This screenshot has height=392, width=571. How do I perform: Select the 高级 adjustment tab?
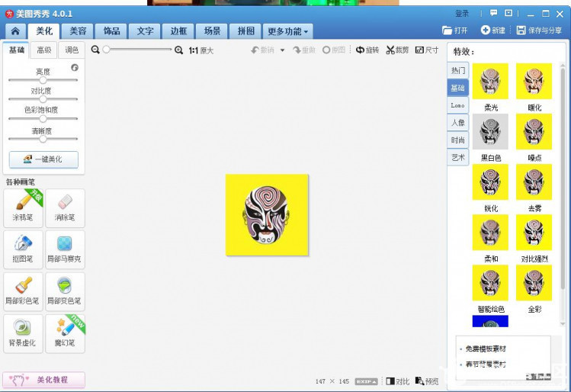pos(44,50)
